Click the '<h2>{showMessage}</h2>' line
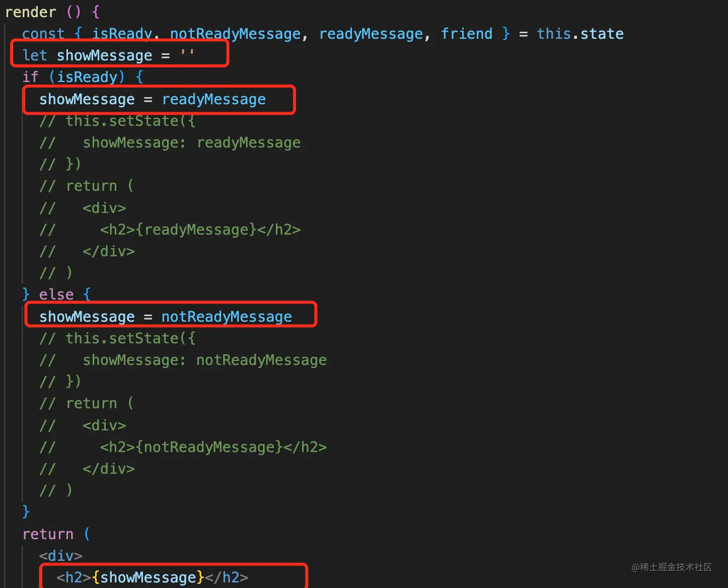This screenshot has width=728, height=588. (153, 577)
